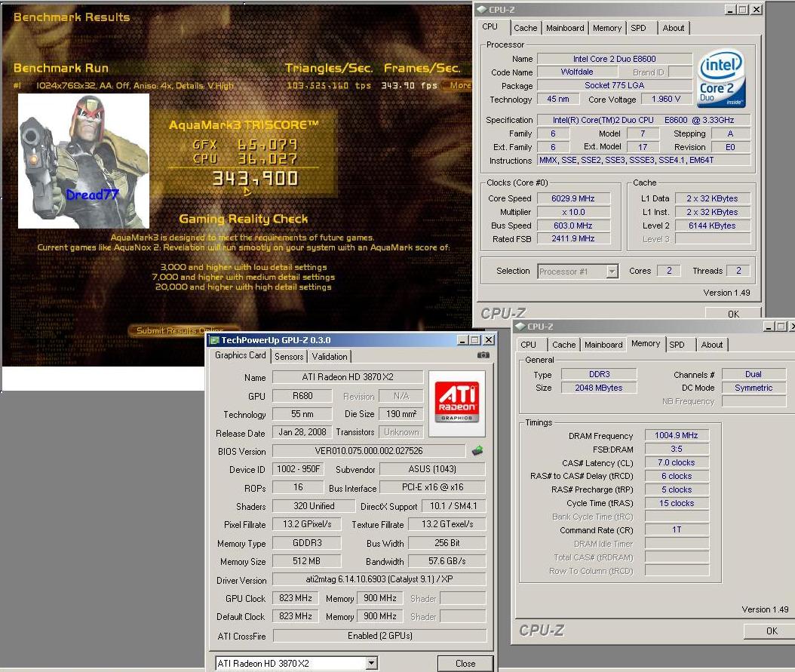Minimize the GPU-Z window
The width and height of the screenshot is (795, 672).
[462, 340]
